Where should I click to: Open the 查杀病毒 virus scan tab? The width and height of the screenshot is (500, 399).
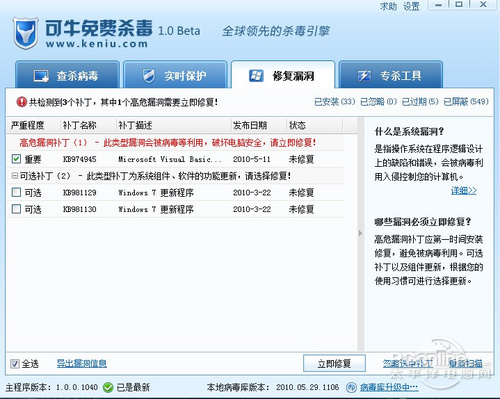(x=67, y=74)
